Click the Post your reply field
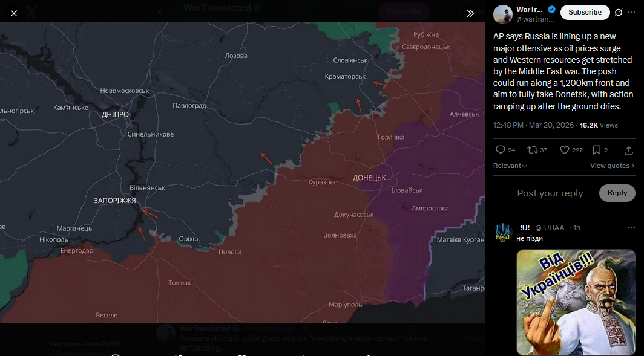 click(550, 193)
